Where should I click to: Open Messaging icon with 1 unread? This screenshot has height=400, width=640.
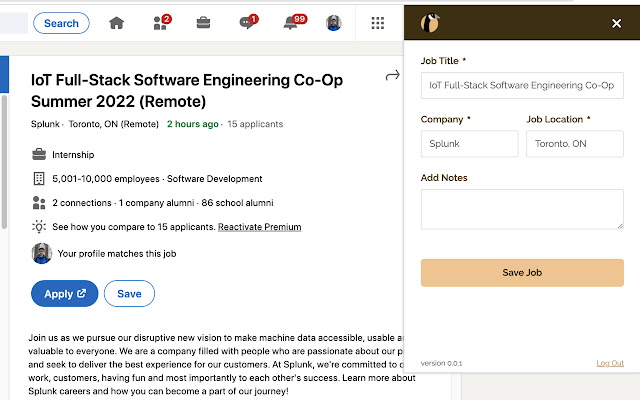click(x=247, y=23)
